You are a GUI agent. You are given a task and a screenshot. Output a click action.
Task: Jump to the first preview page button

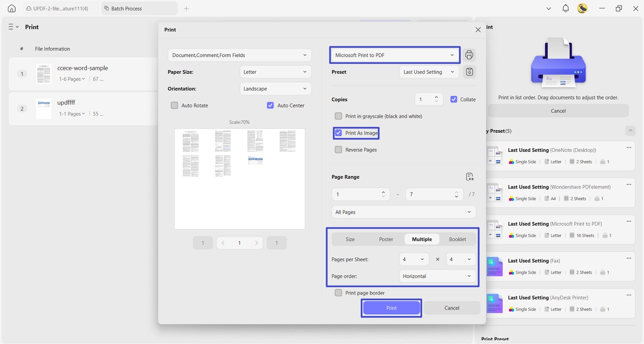coord(203,243)
